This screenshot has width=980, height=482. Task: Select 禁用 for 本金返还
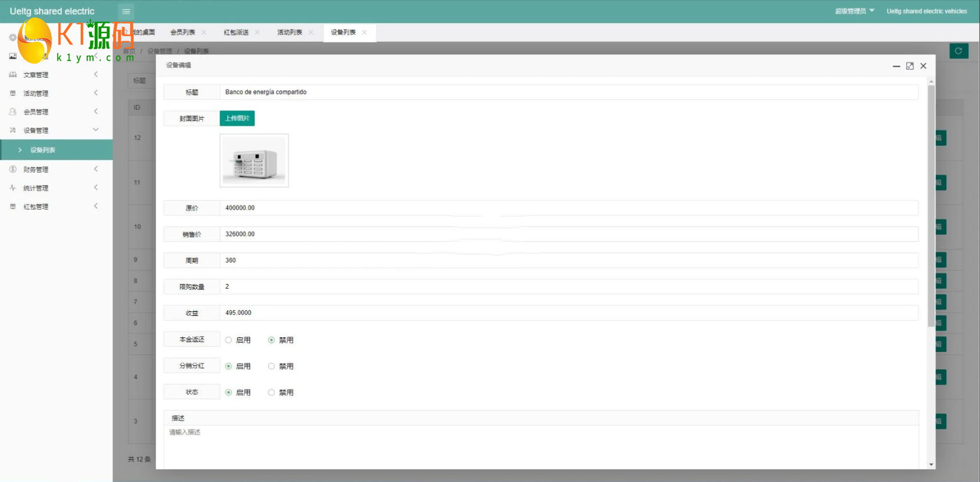(271, 340)
